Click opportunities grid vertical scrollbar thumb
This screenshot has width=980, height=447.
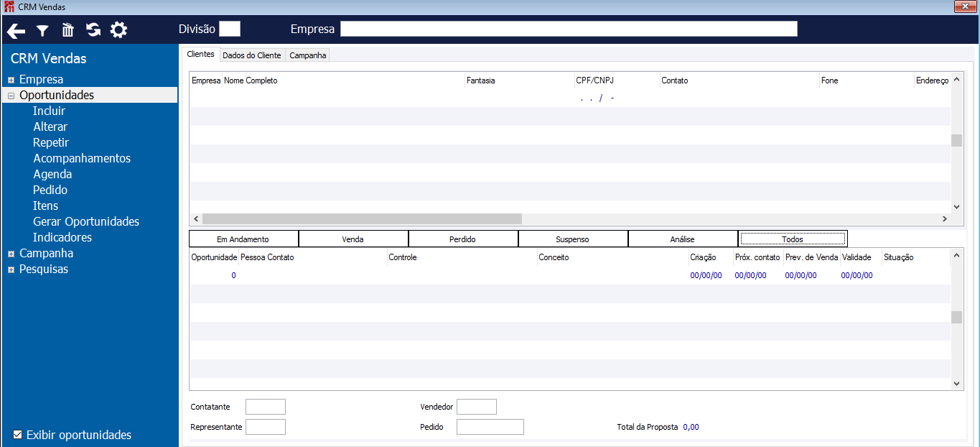click(956, 318)
